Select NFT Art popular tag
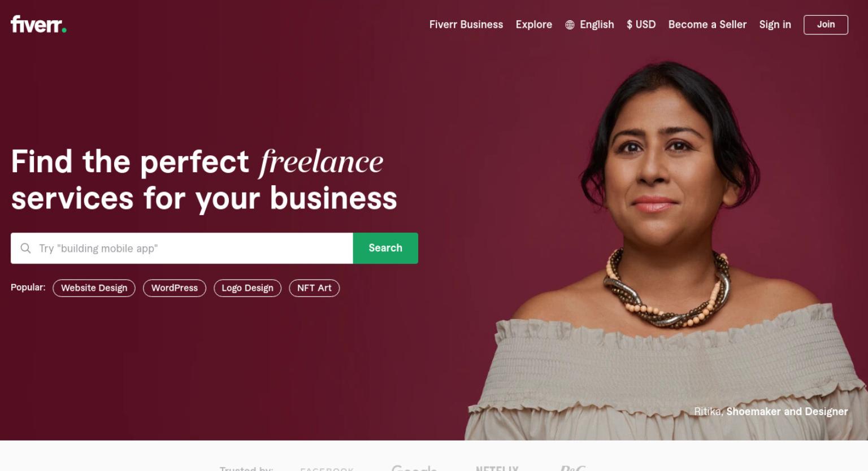This screenshot has width=868, height=471. tap(314, 288)
